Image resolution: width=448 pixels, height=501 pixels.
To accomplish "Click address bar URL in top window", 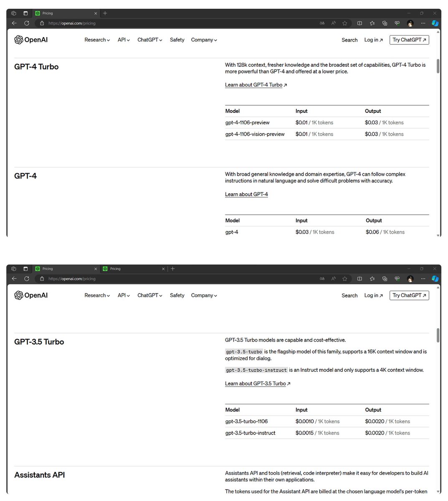I will click(72, 23).
